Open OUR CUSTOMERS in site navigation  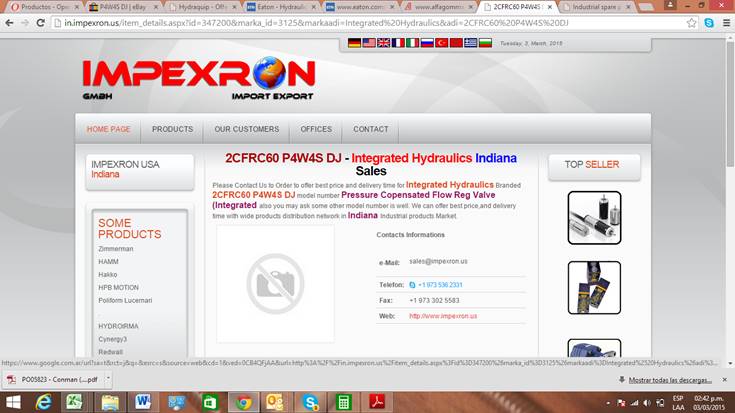(247, 129)
